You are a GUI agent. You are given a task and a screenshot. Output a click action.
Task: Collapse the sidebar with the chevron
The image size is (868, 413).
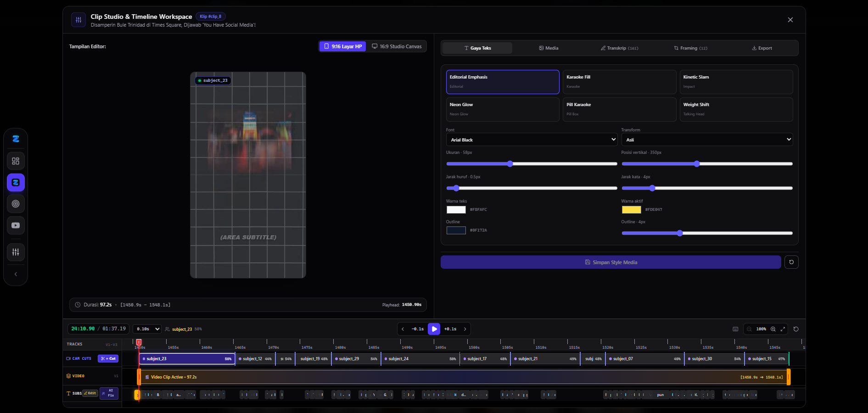(x=16, y=274)
